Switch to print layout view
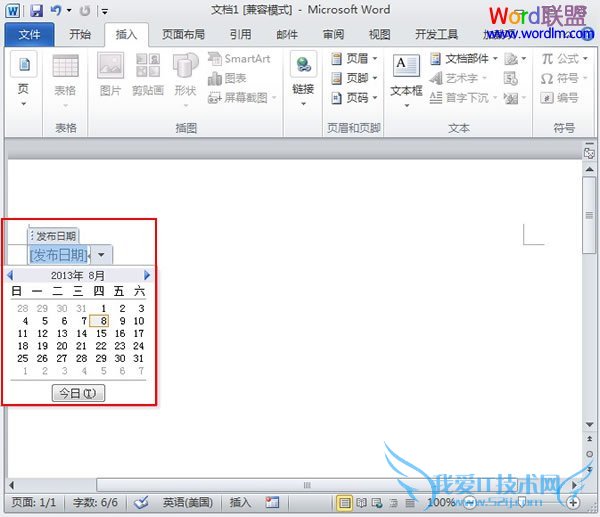Viewport: 600px width, 517px height. [344, 502]
